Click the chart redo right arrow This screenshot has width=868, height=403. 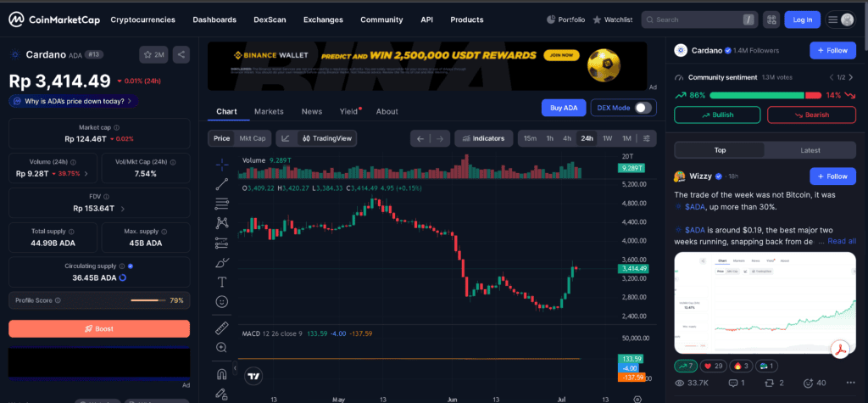coord(440,138)
